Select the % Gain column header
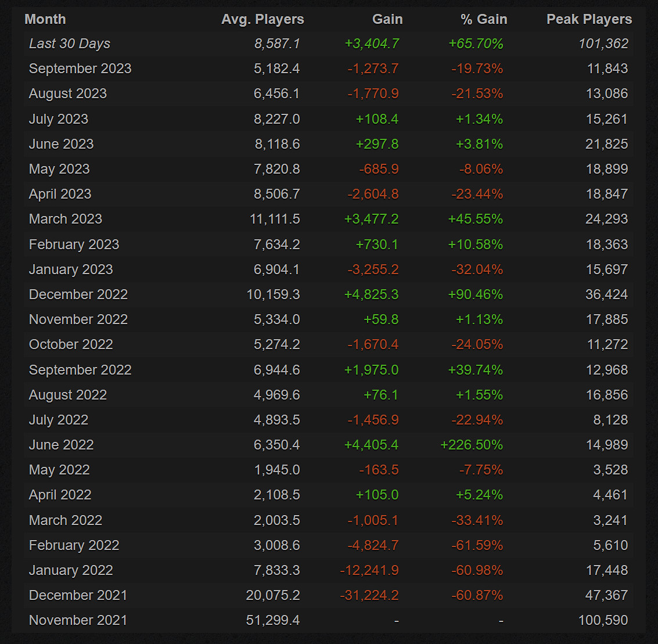 click(x=484, y=19)
